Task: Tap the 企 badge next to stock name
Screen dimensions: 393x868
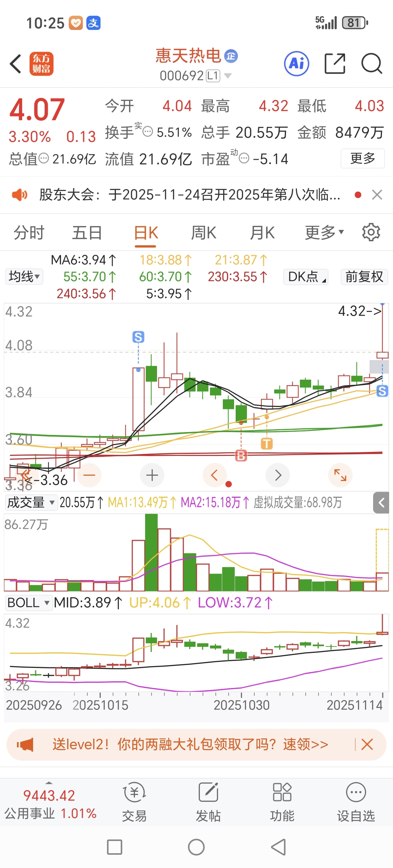Action: pos(231,56)
